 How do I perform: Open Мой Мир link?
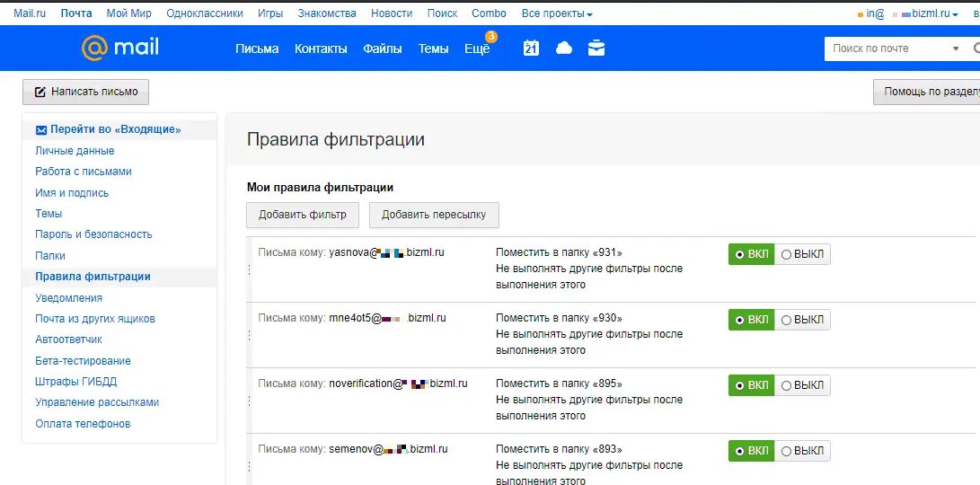[x=128, y=13]
